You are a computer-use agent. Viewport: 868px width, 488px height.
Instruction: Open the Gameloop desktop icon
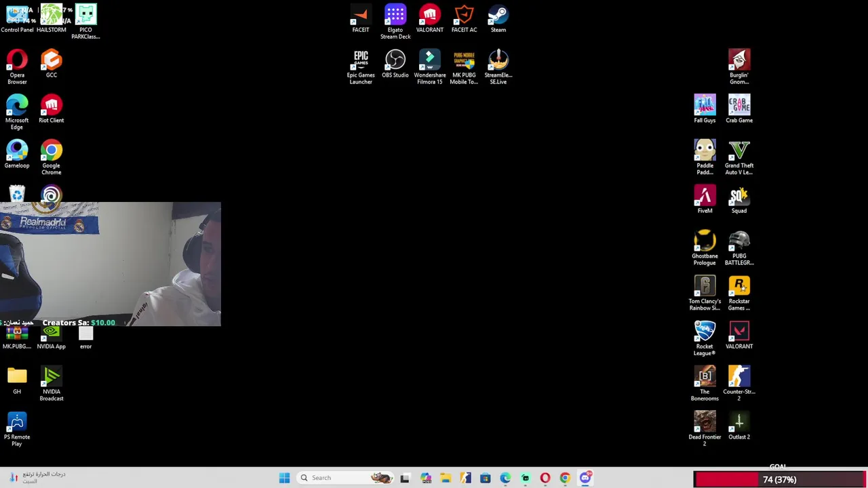[x=17, y=155]
